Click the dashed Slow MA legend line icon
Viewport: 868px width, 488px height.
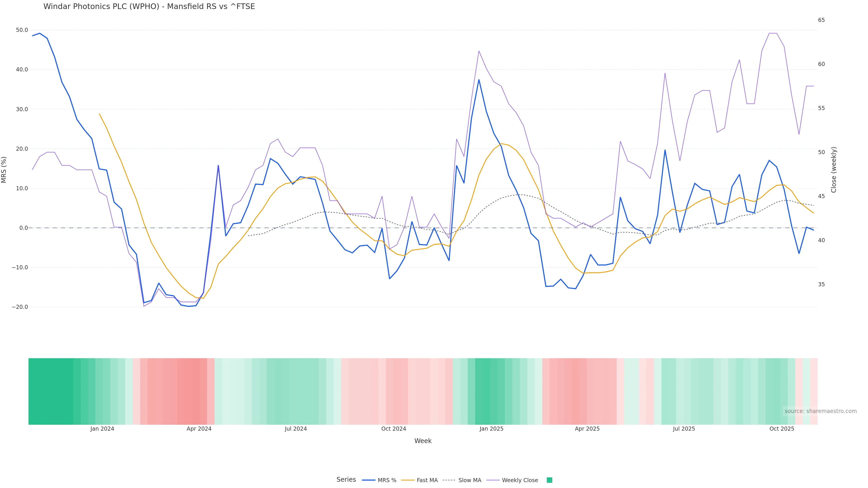click(x=449, y=480)
